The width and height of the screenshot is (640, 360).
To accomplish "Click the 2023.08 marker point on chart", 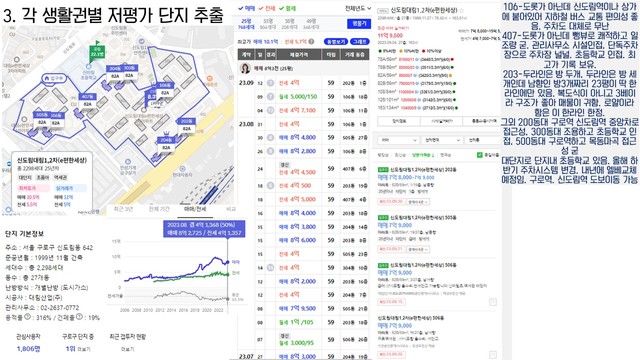I will tap(228, 262).
